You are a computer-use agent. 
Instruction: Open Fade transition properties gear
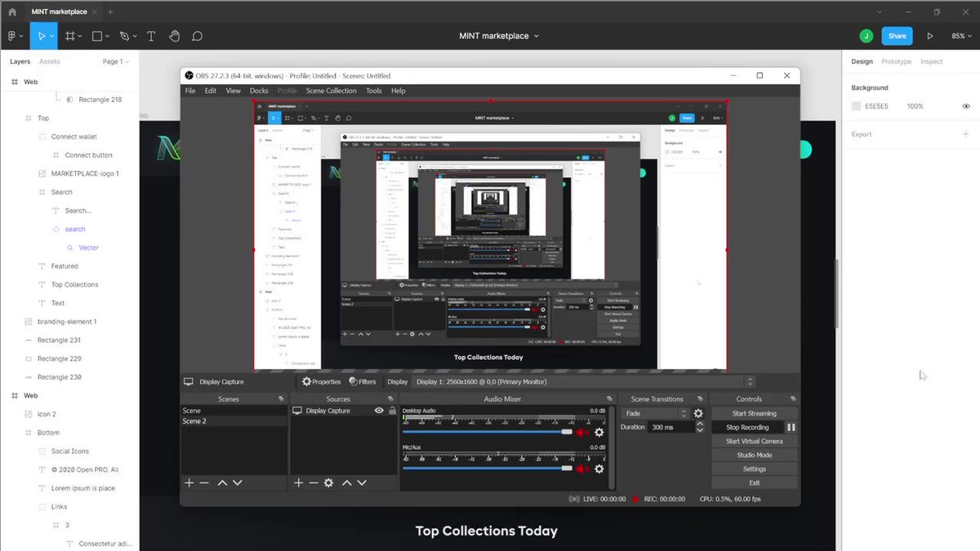[698, 414]
